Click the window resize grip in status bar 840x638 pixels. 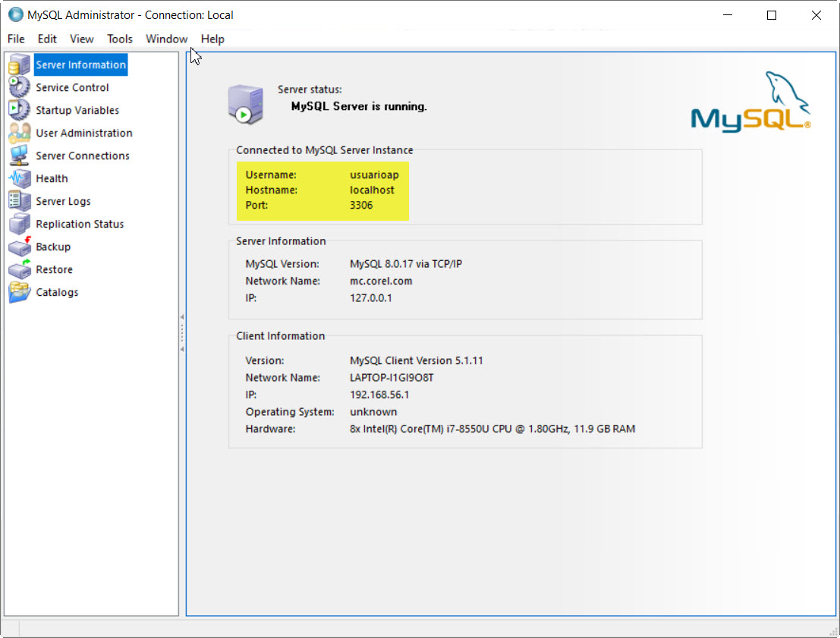tap(833, 632)
